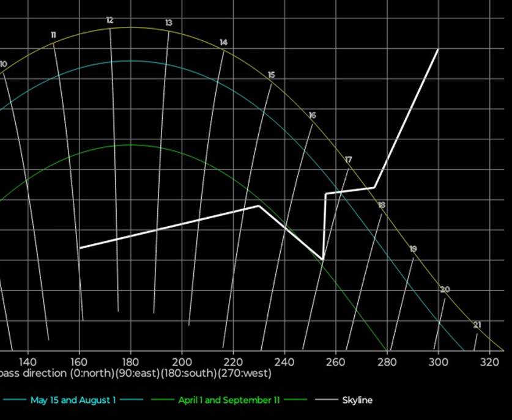
Task: Click the hour 18 label
Action: pyautogui.click(x=381, y=205)
